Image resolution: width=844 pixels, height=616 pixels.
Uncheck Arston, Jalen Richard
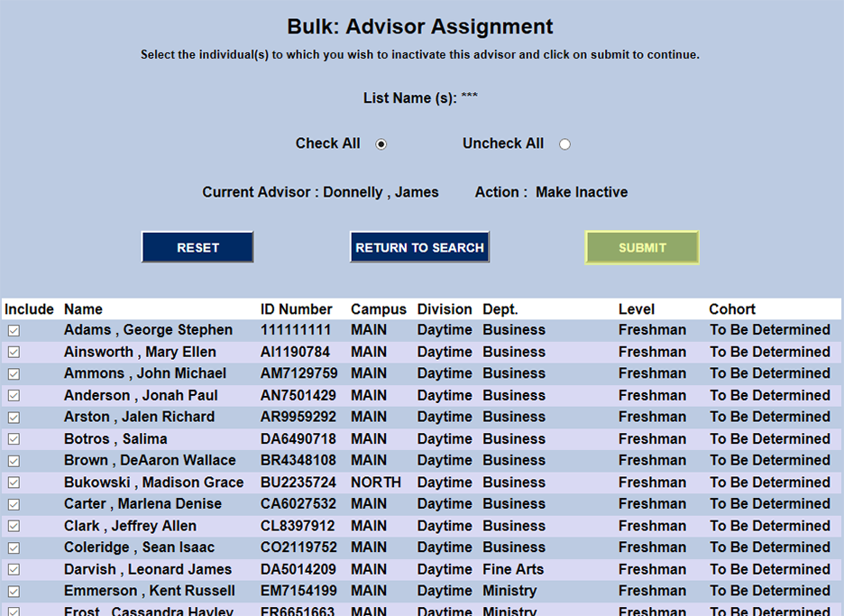coord(13,417)
